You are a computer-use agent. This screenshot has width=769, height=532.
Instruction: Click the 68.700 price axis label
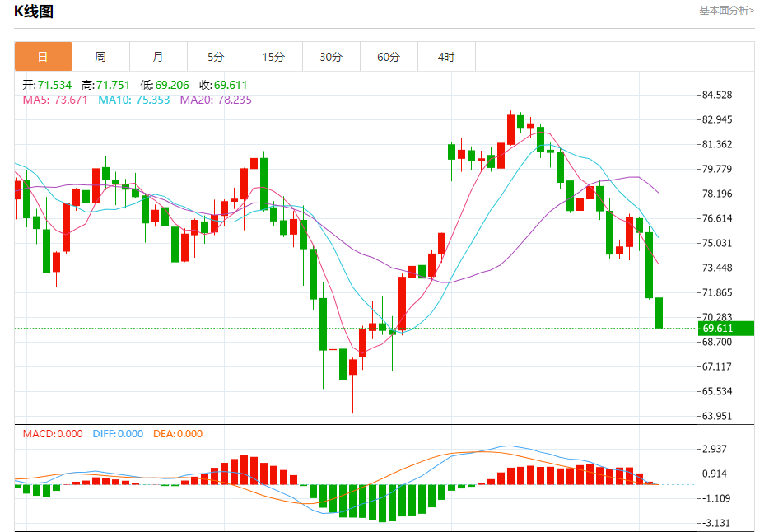point(717,343)
